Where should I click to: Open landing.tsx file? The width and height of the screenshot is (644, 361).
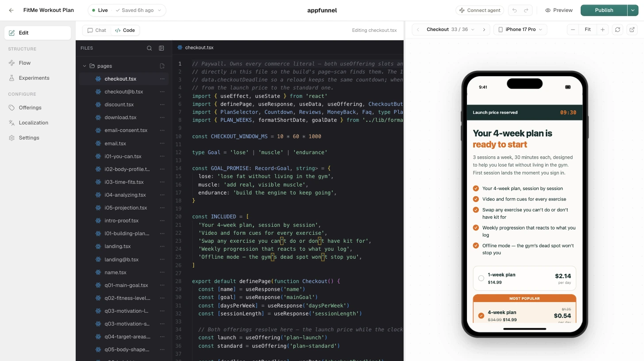(x=124, y=246)
